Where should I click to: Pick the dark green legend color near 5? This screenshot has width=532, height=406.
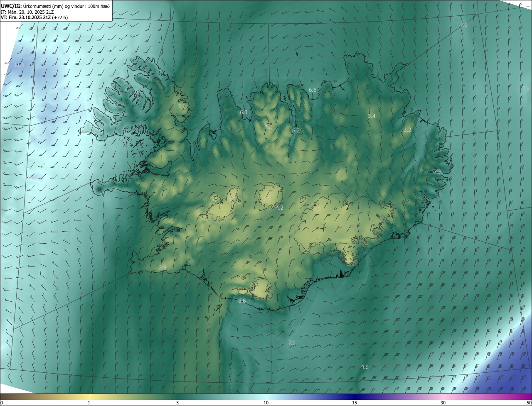(x=177, y=396)
